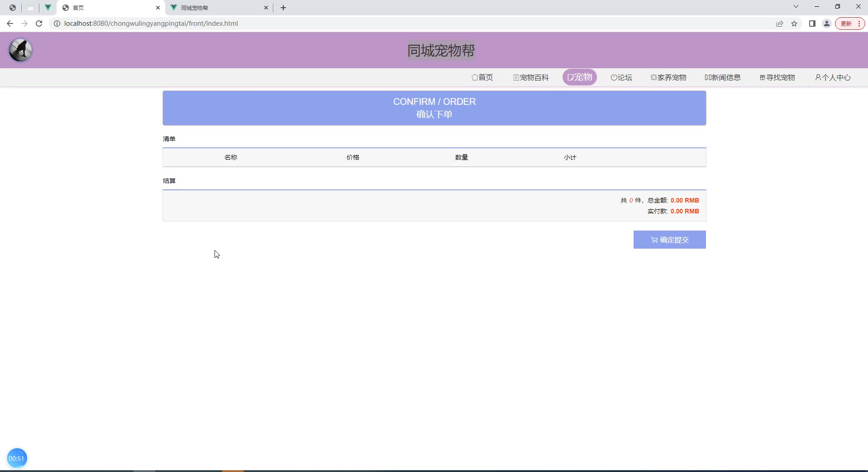Toggle the browser side panel icon
The image size is (868, 472).
coord(812,24)
